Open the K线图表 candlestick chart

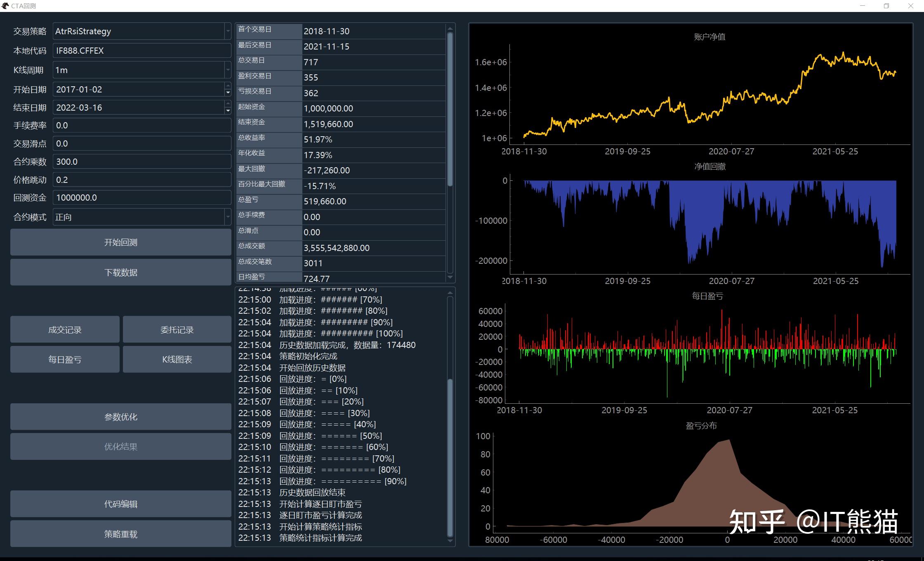point(177,359)
